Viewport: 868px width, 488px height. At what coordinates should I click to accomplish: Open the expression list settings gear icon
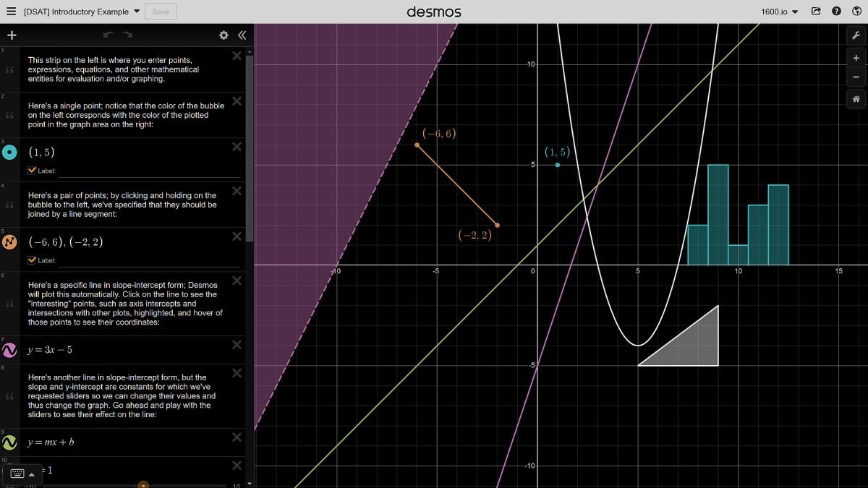[224, 34]
